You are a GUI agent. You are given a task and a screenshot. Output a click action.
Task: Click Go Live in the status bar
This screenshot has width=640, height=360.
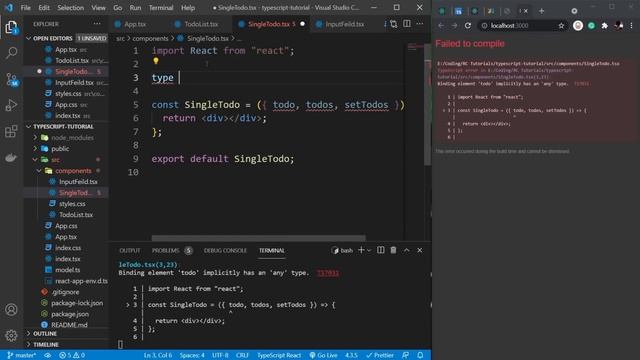tap(323, 355)
